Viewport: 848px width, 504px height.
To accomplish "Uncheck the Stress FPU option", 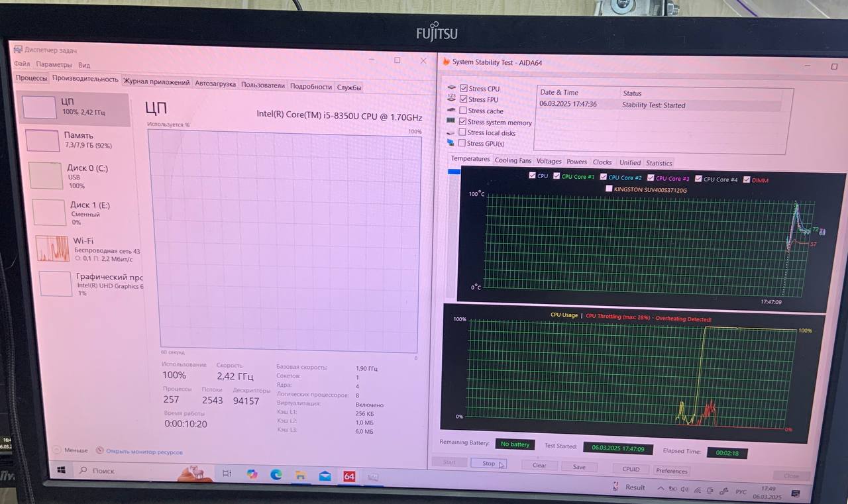I will point(464,99).
